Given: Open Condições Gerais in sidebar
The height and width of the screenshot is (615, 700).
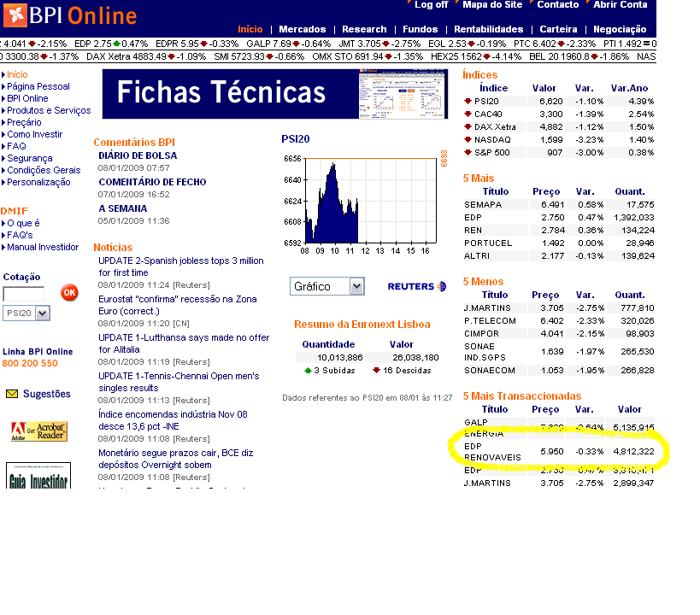Looking at the screenshot, I should [x=44, y=170].
